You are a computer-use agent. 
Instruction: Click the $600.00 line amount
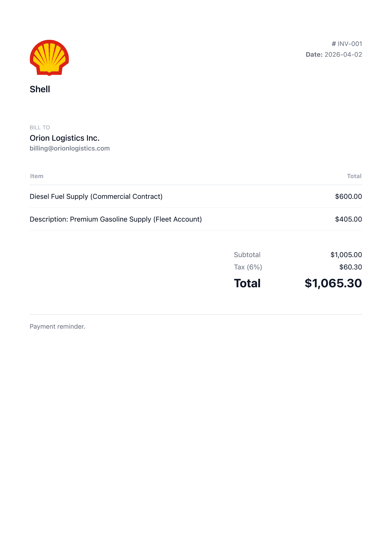tap(348, 196)
